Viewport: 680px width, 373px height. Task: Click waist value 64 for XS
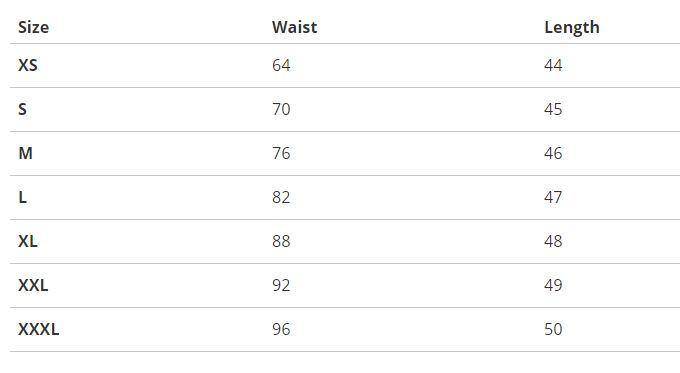pos(281,65)
